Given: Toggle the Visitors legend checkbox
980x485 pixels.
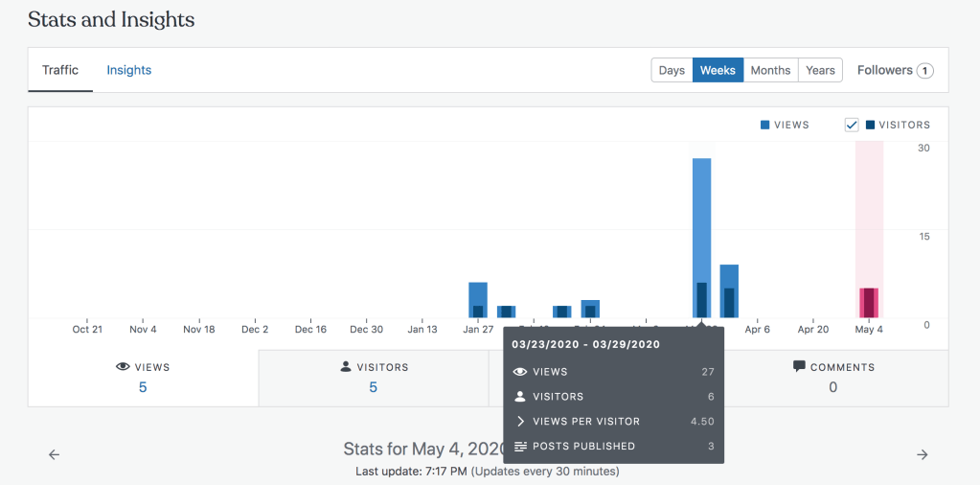Looking at the screenshot, I should 851,125.
